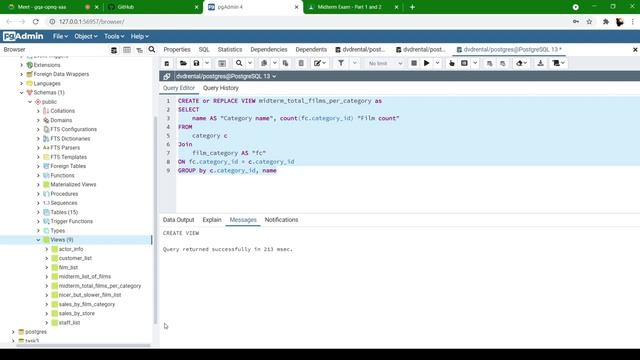Click the Browser tree vertical scrollbar
This screenshot has width=640, height=360.
click(155, 220)
